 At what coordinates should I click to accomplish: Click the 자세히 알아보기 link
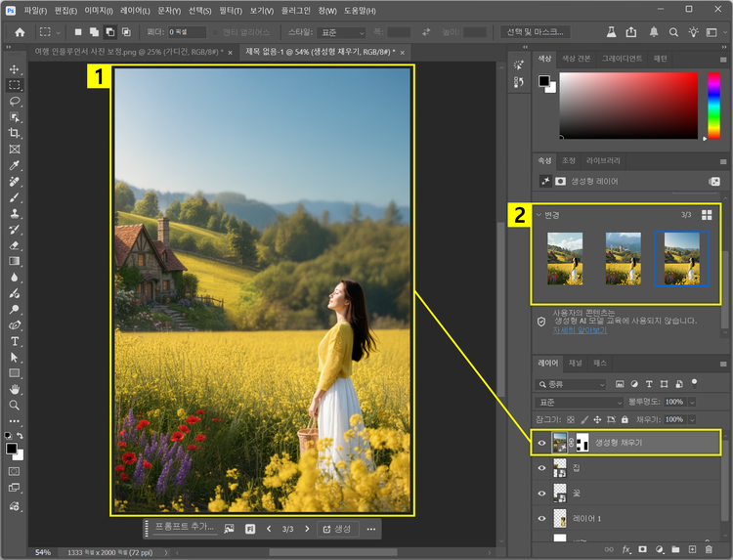(580, 330)
